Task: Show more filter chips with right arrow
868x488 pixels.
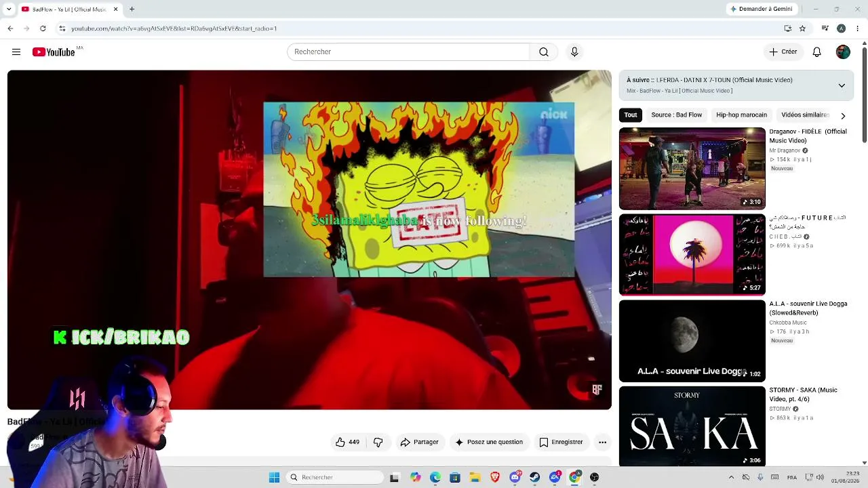Action: [843, 116]
